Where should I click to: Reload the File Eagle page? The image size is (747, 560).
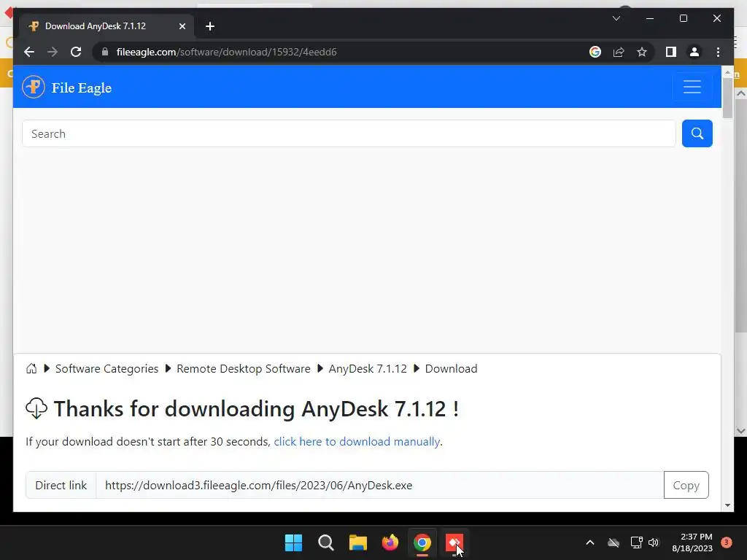tap(76, 52)
